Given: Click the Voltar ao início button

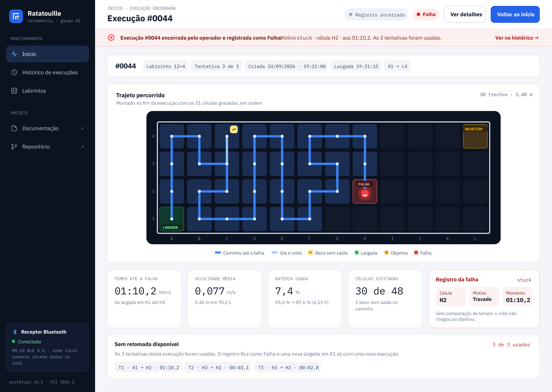Looking at the screenshot, I should 515,15.
